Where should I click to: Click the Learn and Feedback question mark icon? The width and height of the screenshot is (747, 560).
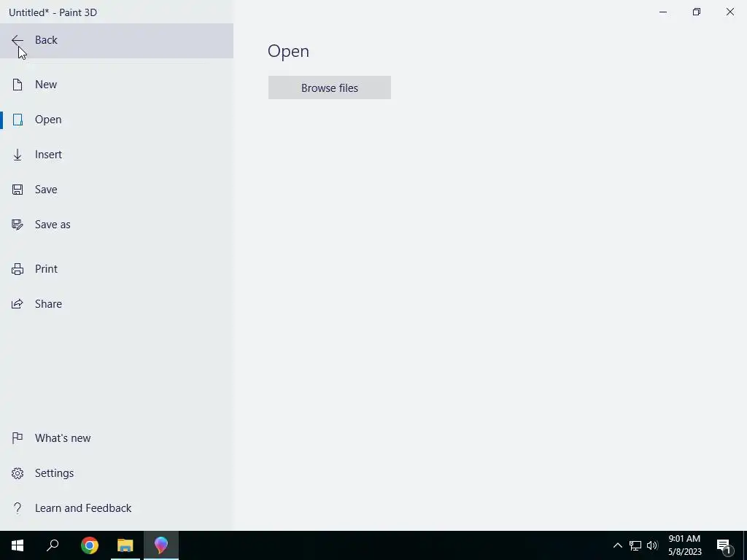(x=18, y=508)
